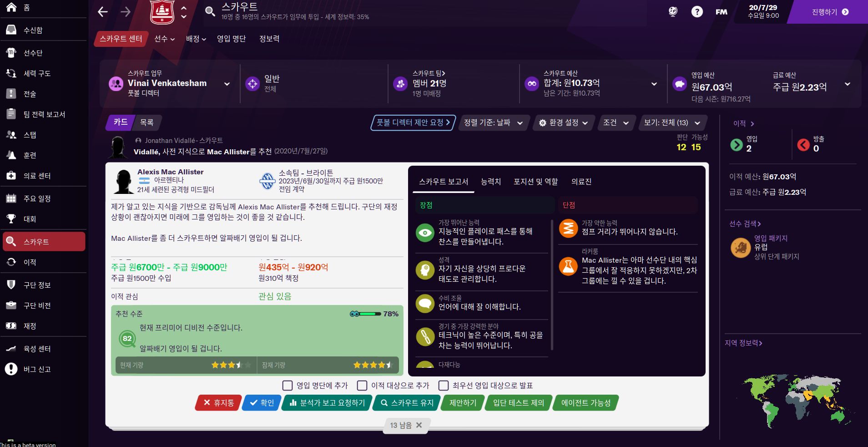This screenshot has width=868, height=447.
Task: Open the 대회 trophy icon
Action: 11,219
